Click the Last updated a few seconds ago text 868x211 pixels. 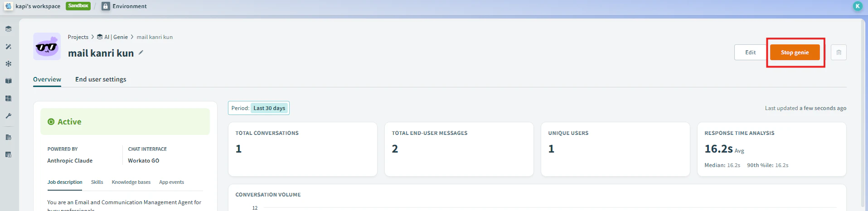click(x=805, y=108)
